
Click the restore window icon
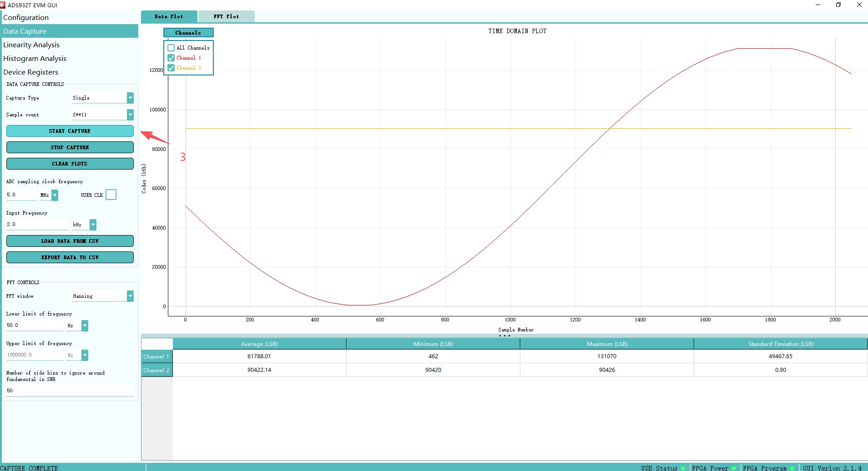click(x=838, y=5)
